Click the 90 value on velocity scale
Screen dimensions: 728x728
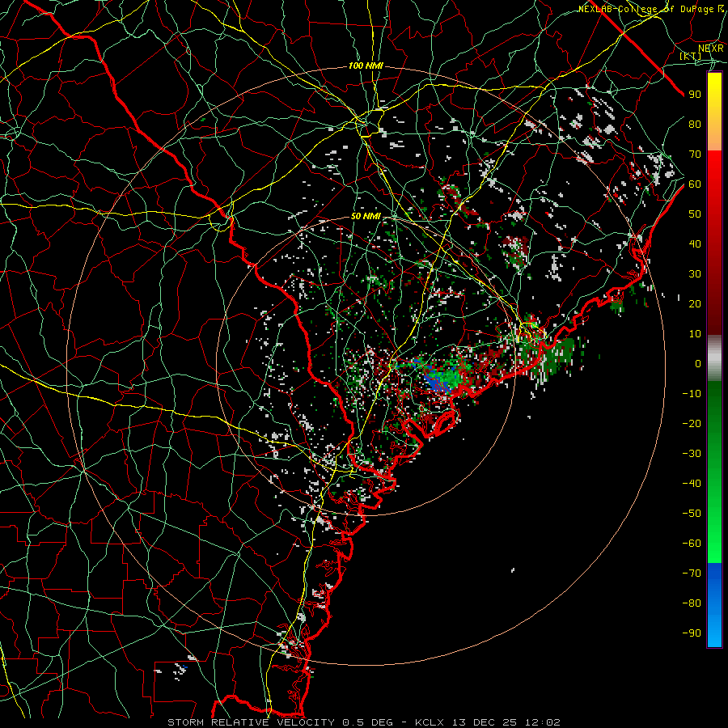[x=695, y=95]
